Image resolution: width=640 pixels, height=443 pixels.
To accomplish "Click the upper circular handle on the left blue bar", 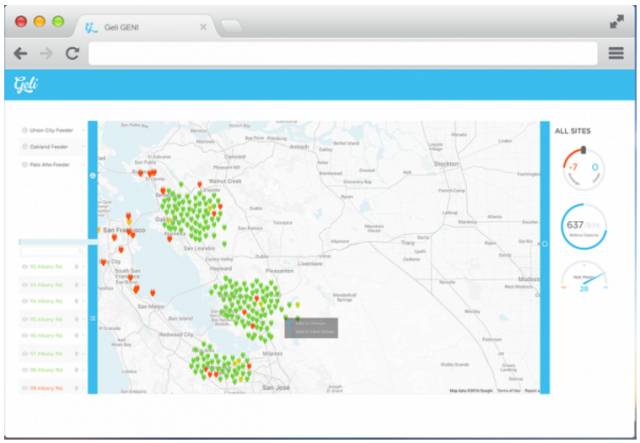I will tap(93, 176).
